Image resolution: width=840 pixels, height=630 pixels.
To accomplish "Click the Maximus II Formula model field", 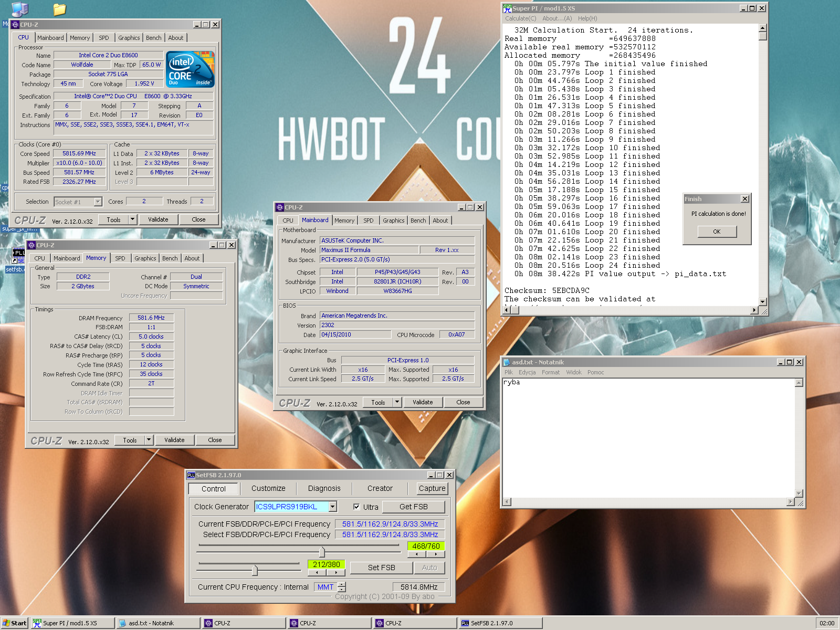I will tap(369, 250).
